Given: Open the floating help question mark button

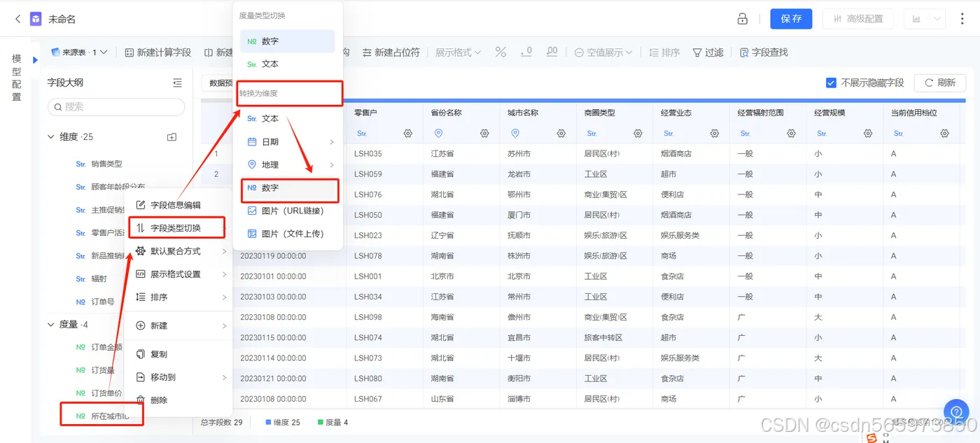Looking at the screenshot, I should (x=957, y=412).
